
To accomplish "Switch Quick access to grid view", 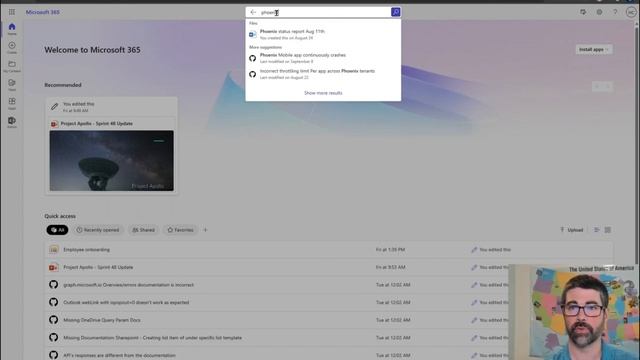I will point(608,230).
